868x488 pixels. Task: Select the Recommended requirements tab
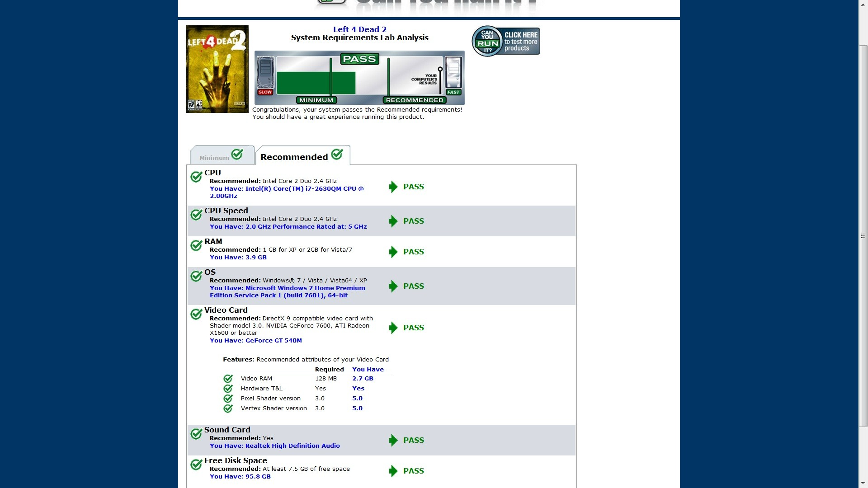point(303,155)
